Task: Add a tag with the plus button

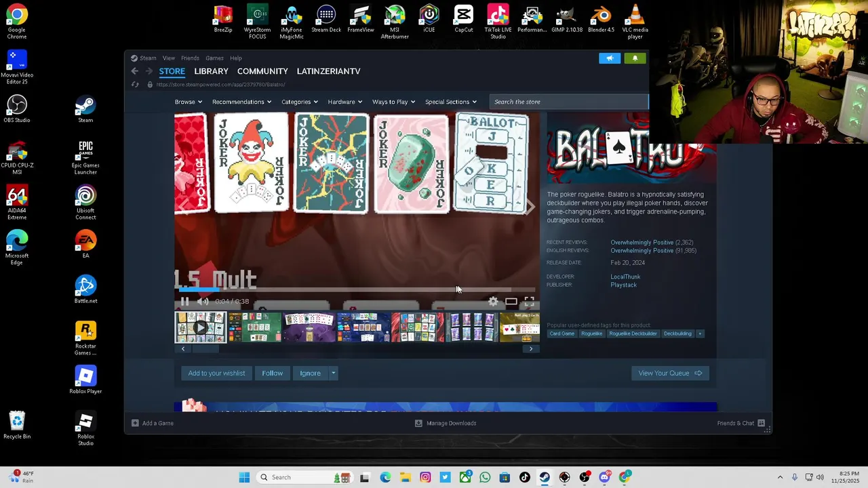Action: tap(700, 333)
